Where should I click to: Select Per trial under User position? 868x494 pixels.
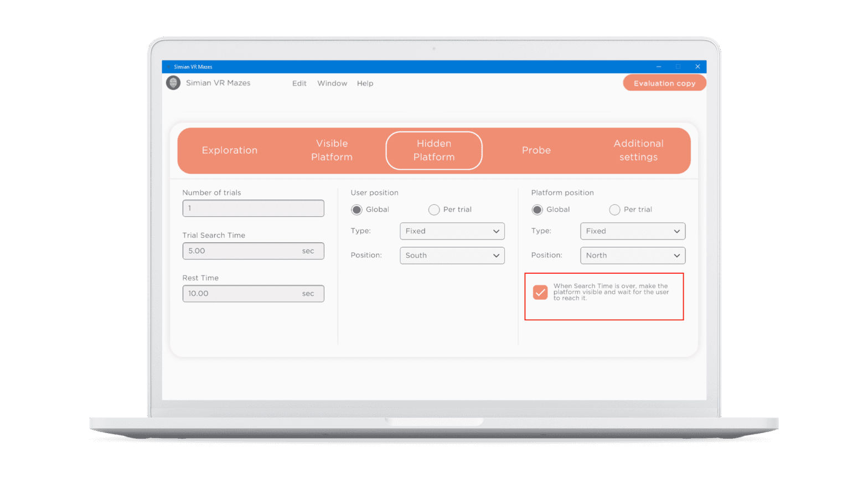coord(434,210)
